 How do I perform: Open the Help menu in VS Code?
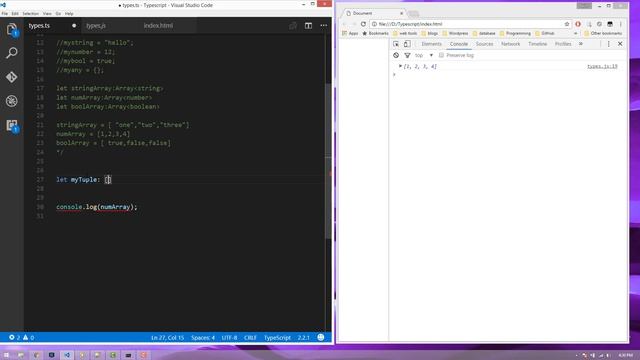tap(69, 13)
